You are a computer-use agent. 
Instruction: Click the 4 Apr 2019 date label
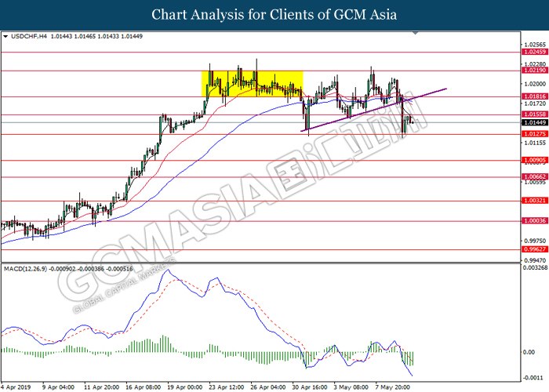[x=16, y=387]
